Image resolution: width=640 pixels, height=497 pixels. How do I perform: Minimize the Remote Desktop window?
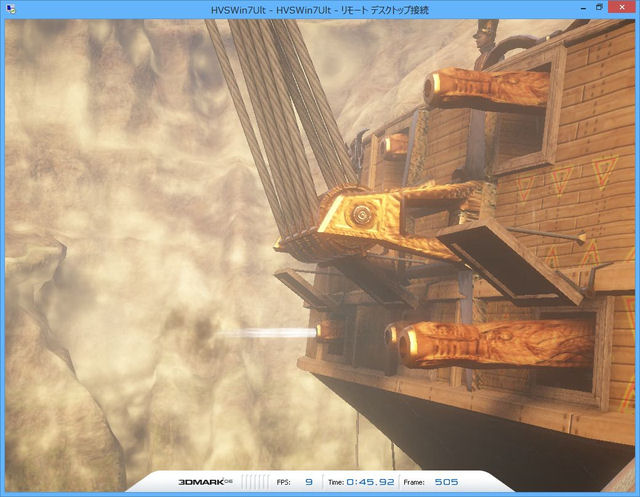(x=583, y=8)
